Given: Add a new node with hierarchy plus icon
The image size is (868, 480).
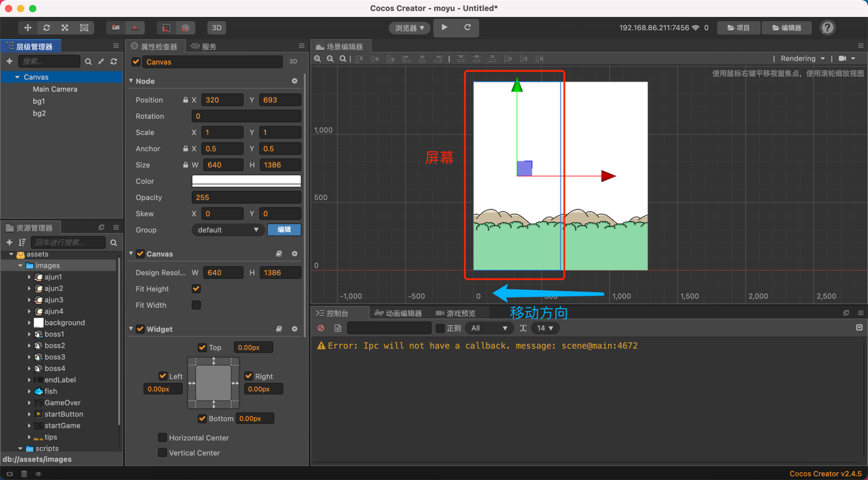Looking at the screenshot, I should click(9, 61).
